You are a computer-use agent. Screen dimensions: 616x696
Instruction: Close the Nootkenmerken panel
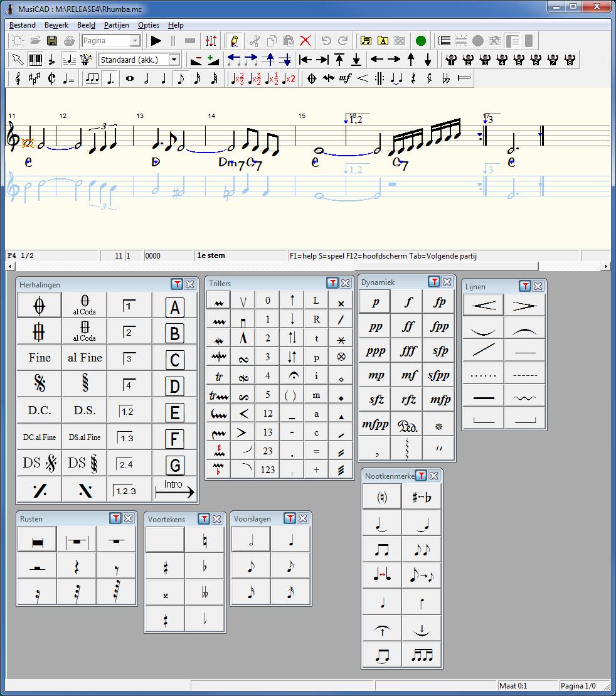point(434,476)
